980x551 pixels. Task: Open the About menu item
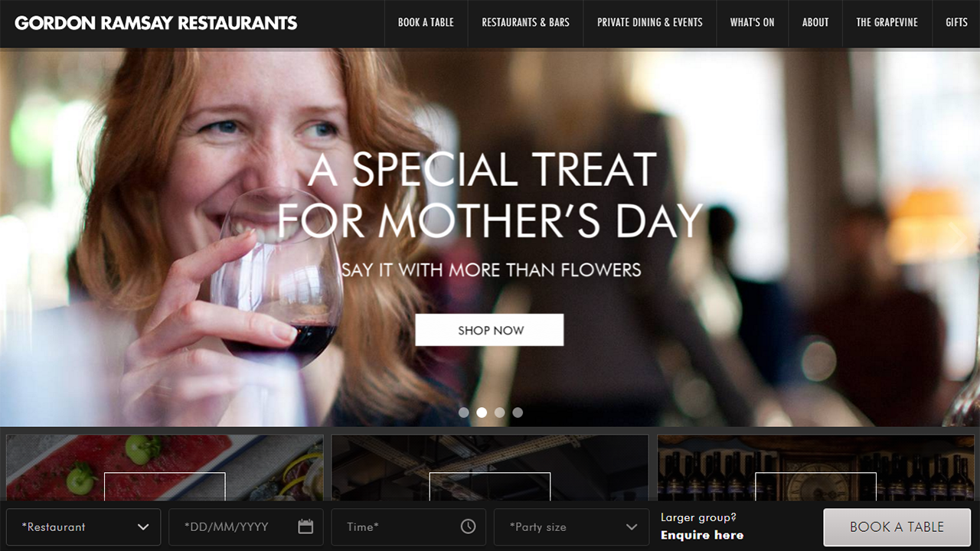[x=815, y=23]
